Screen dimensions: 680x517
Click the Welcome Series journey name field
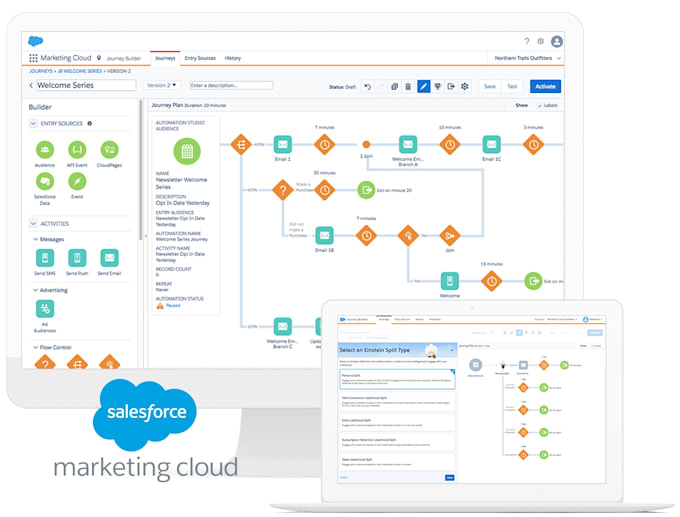[85, 85]
